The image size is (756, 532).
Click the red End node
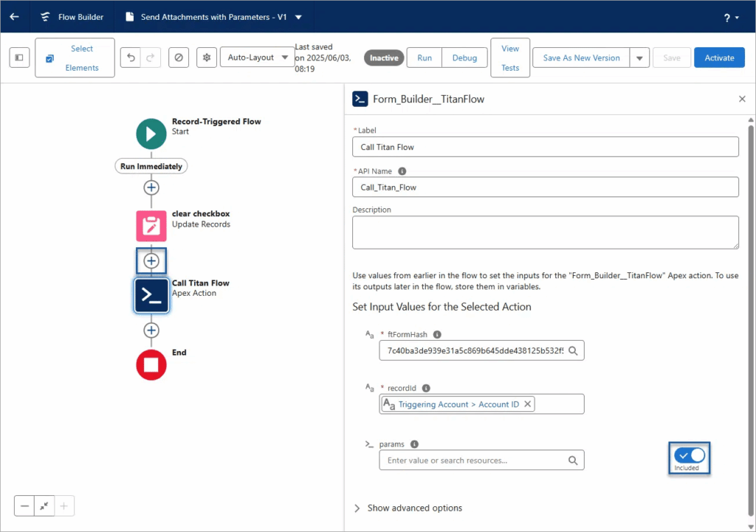coord(151,365)
